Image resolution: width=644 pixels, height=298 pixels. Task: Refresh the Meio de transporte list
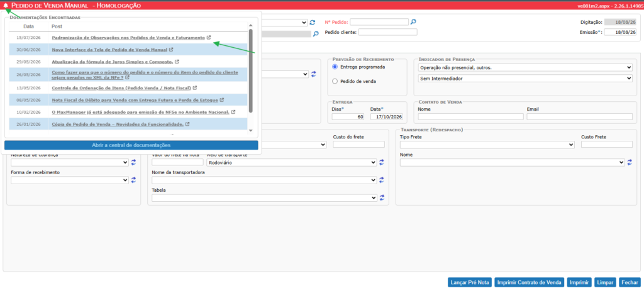tap(382, 163)
